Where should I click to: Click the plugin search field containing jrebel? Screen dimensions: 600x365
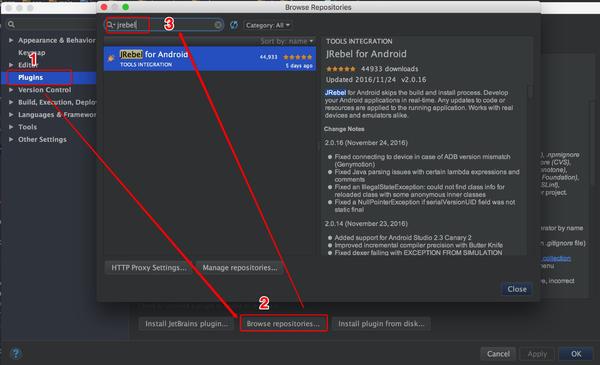coord(165,25)
